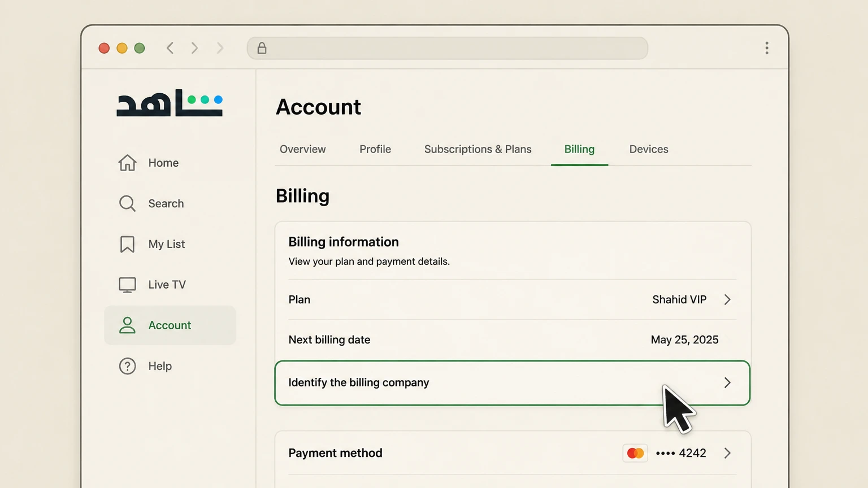
Task: Click the card number ending 4242
Action: point(681,453)
